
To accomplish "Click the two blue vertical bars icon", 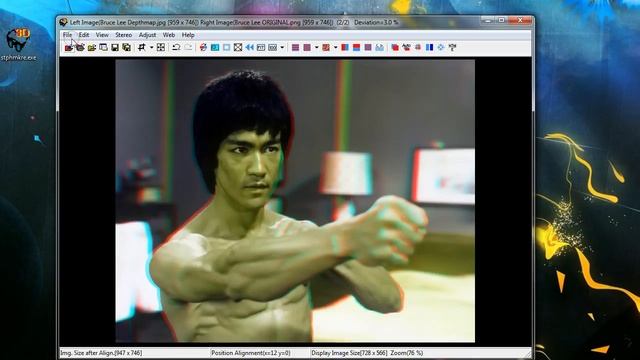I will pyautogui.click(x=429, y=48).
